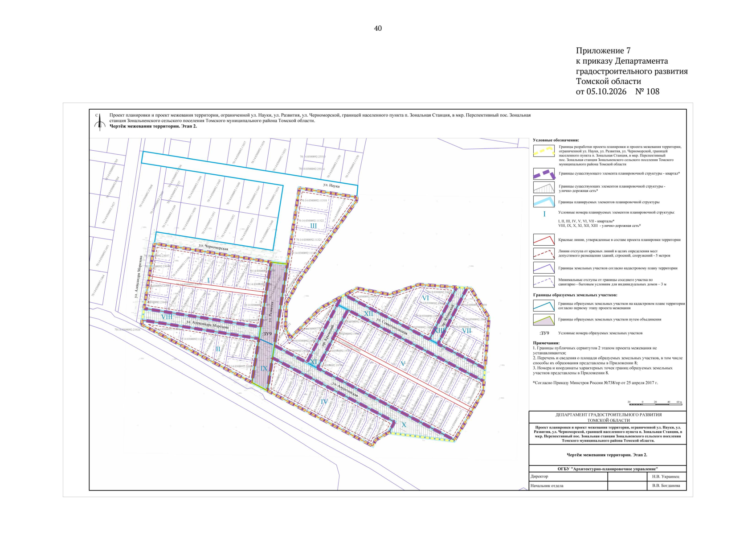Click the date 'от 05.10.2026'
The image size is (756, 535).
coord(601,91)
